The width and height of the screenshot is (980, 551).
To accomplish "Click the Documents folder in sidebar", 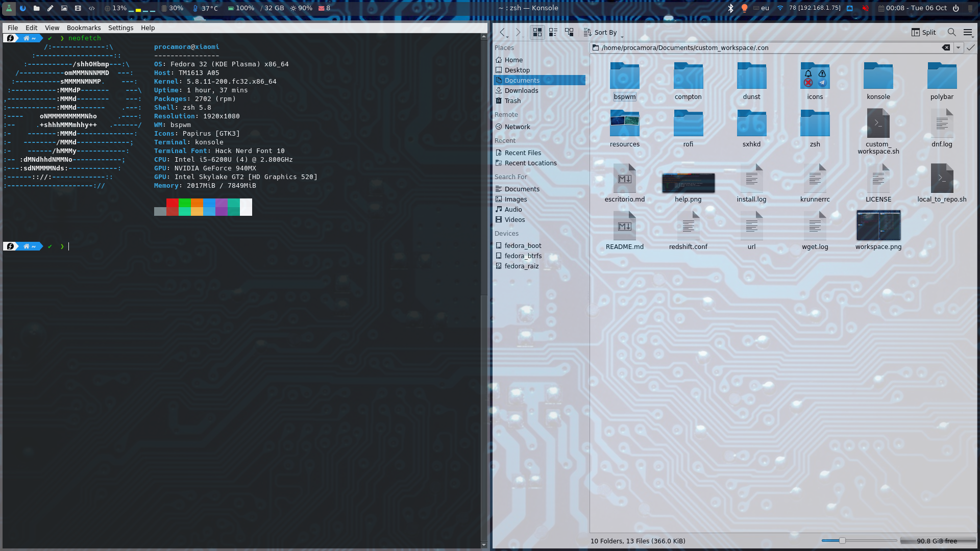I will (522, 80).
